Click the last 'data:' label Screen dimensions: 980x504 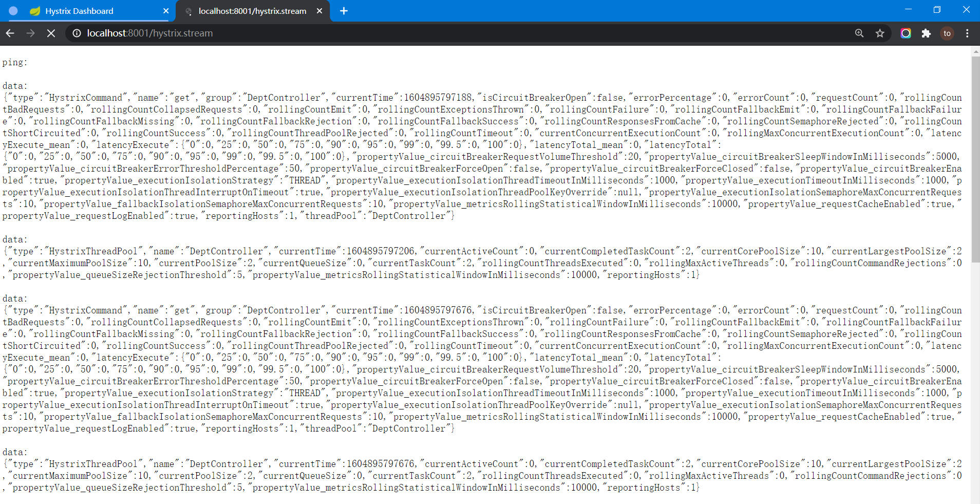tap(15, 452)
